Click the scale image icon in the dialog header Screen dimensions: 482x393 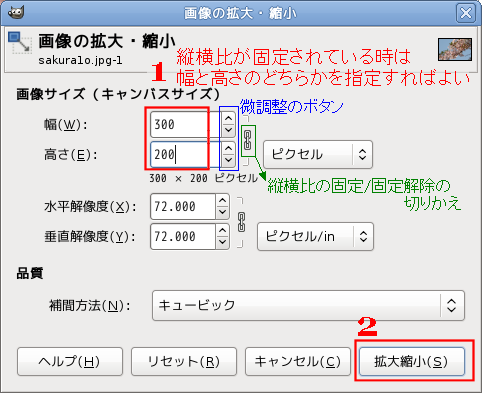pos(20,43)
